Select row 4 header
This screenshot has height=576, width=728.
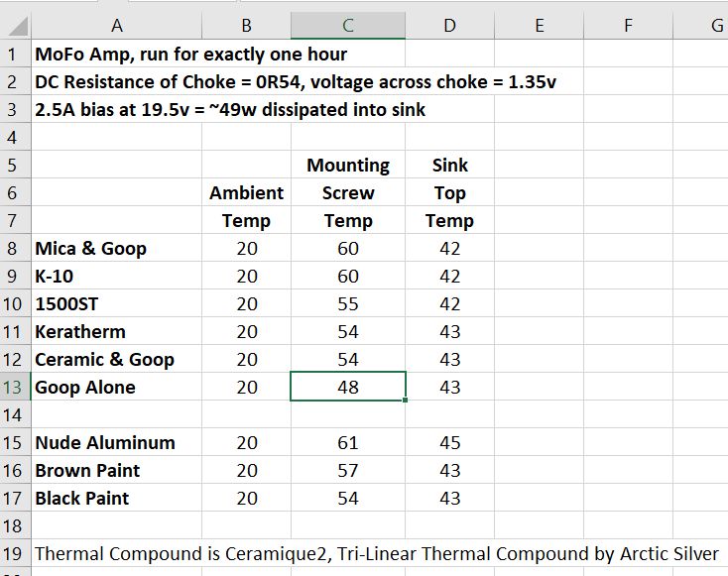[15, 138]
